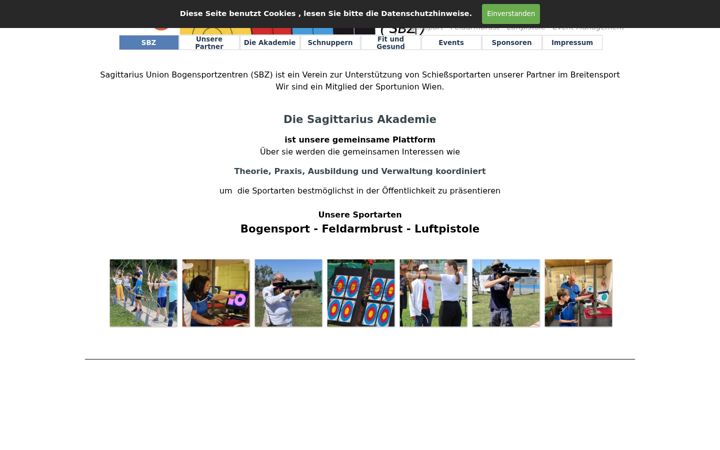
Task: Open photo of archery target faces
Action: 361,293
